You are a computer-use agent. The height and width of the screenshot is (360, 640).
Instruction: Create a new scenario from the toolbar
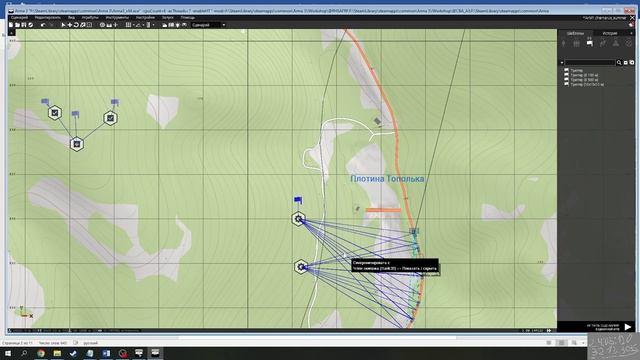click(11, 25)
